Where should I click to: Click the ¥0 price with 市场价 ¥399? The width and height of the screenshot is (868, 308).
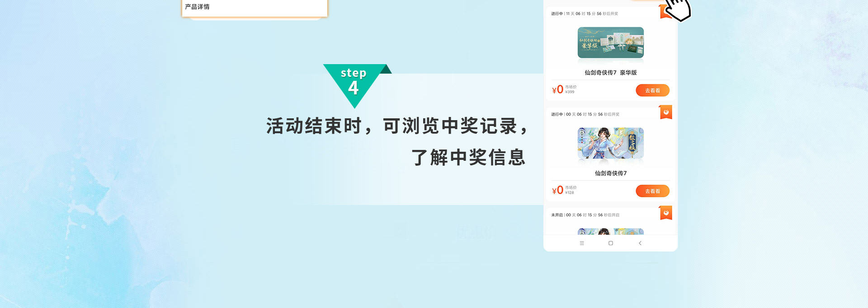pos(564,89)
